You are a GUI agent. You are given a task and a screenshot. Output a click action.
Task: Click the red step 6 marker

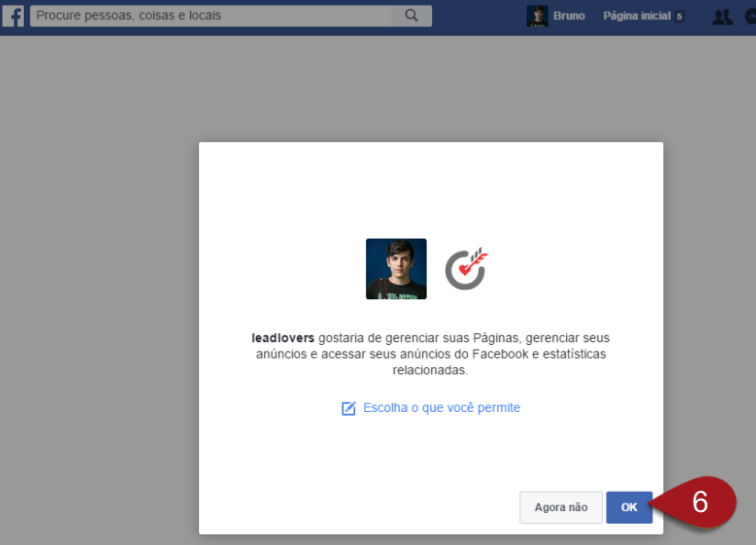click(x=700, y=503)
